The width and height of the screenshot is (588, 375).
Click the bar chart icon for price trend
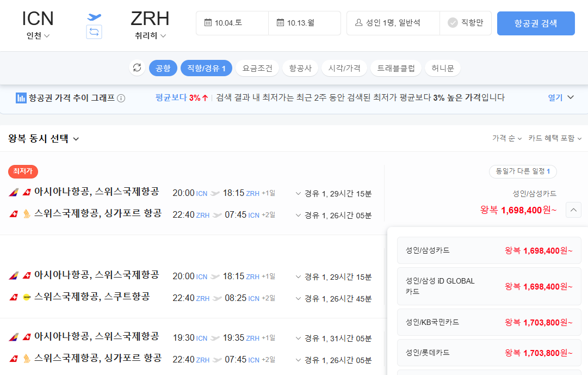(21, 98)
